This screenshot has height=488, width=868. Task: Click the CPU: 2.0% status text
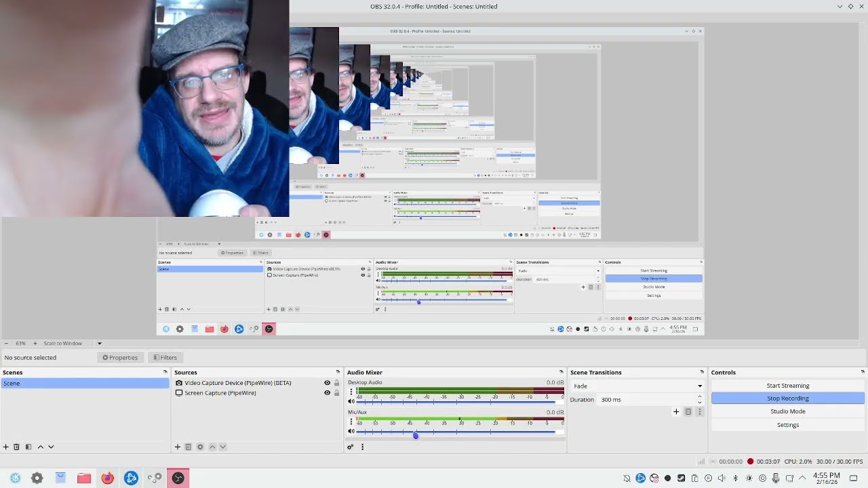[797, 462]
